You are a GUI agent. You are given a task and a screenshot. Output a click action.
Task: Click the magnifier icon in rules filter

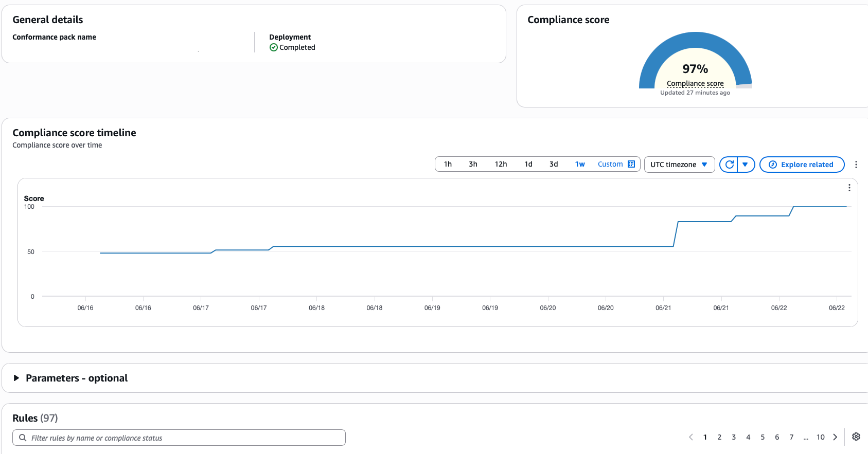23,438
